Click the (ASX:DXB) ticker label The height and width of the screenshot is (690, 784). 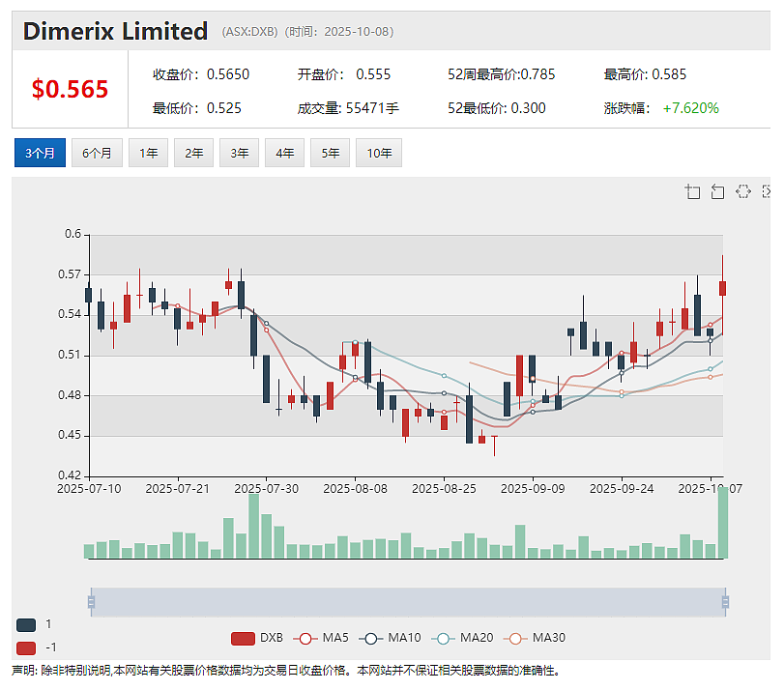pos(250,32)
